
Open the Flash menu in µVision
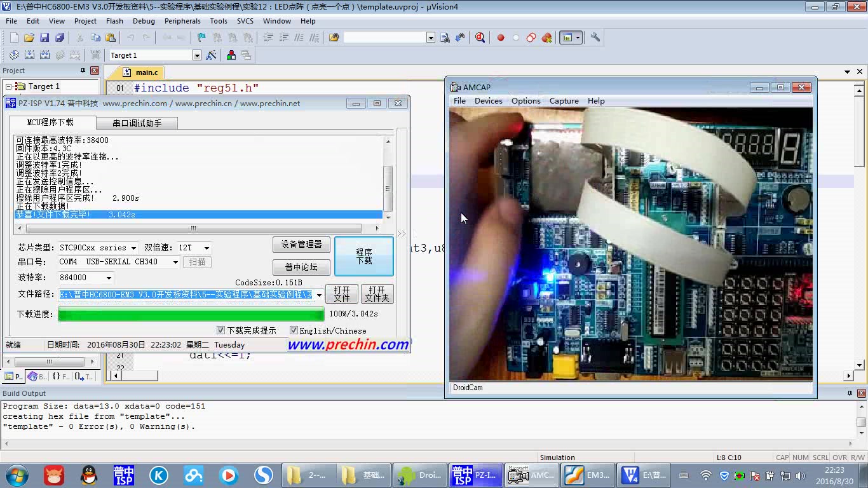114,21
